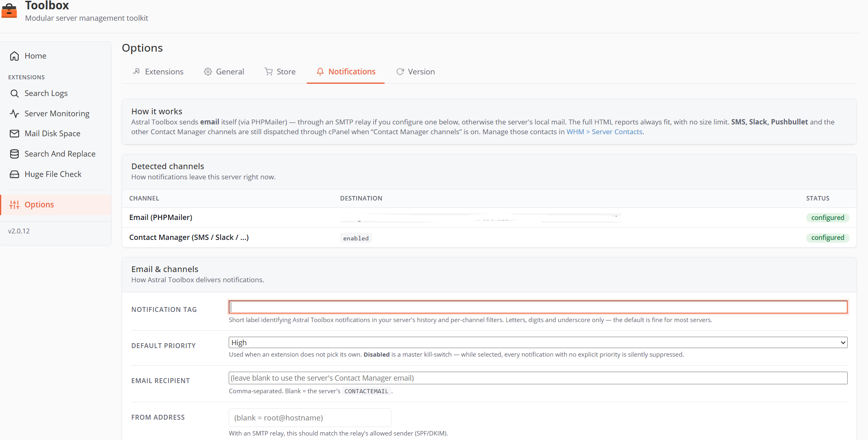Click the Toolbox briefcase logo icon
The image size is (868, 440).
pos(9,11)
